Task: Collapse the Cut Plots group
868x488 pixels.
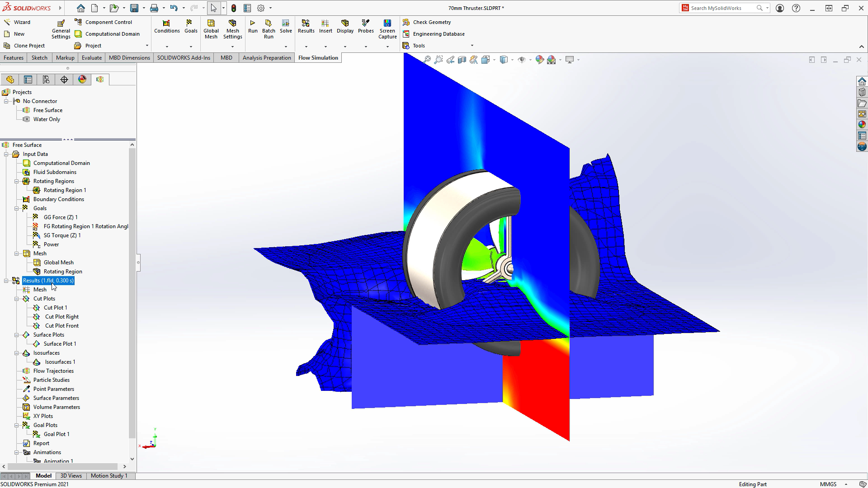Action: 17,299
